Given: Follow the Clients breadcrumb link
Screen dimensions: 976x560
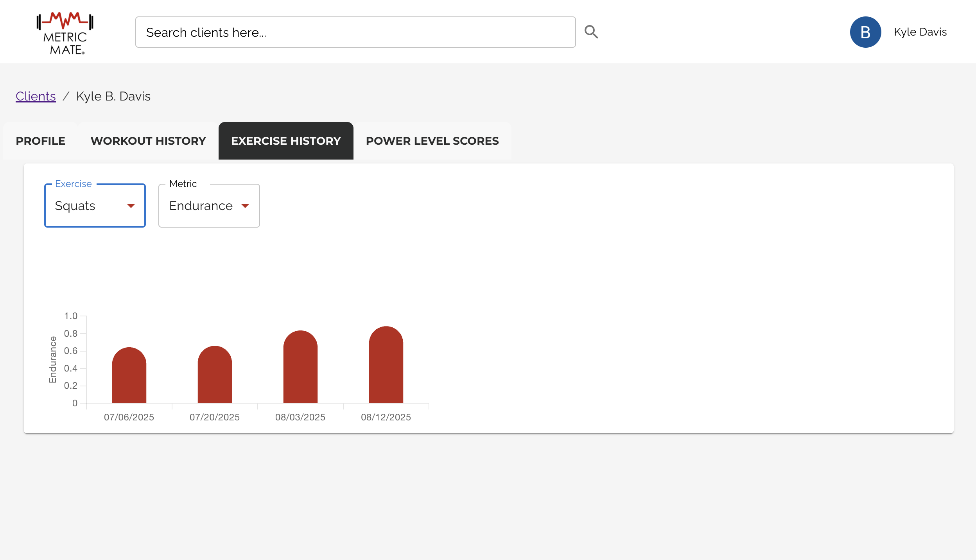Looking at the screenshot, I should [x=36, y=96].
